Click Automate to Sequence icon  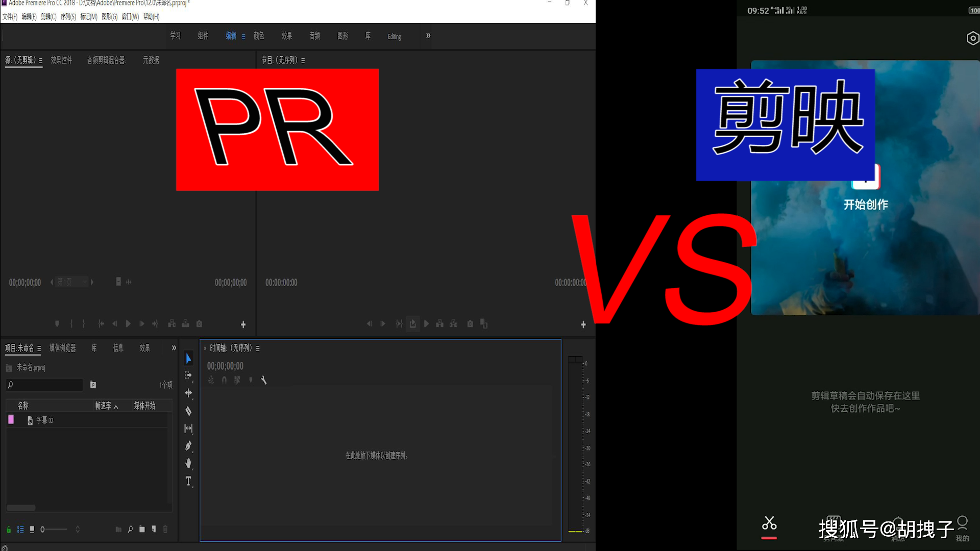click(x=118, y=530)
